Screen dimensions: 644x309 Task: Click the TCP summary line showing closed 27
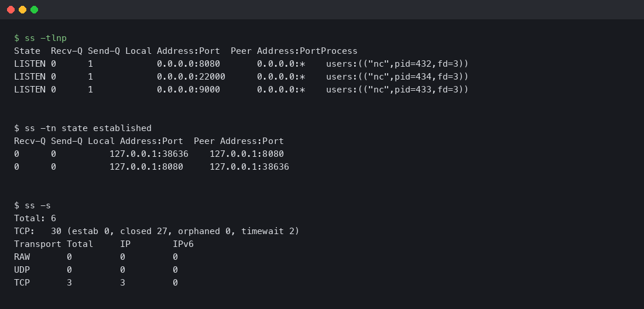tap(156, 231)
